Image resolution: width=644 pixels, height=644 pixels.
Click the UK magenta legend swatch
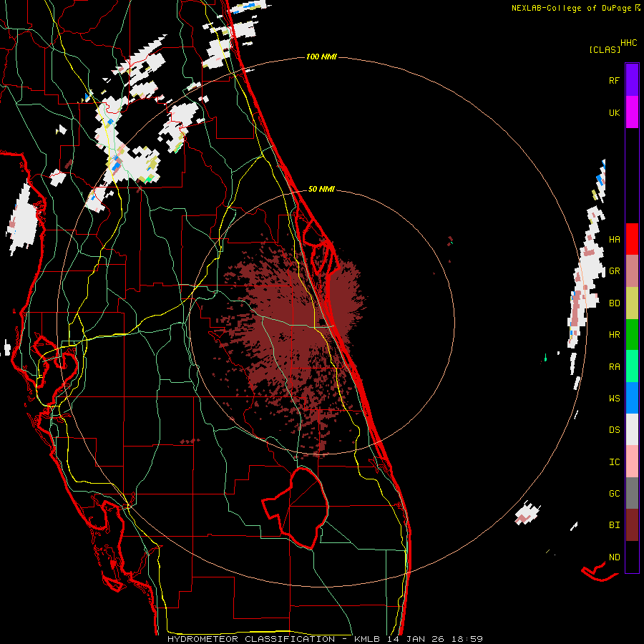coord(632,112)
